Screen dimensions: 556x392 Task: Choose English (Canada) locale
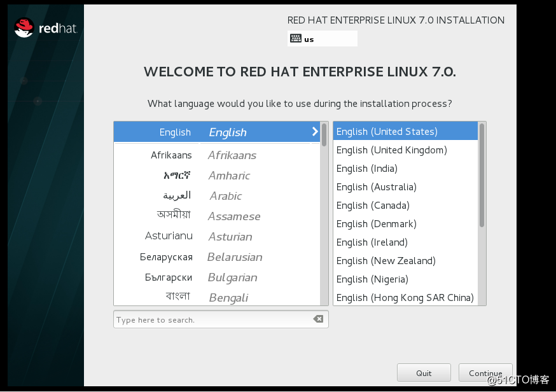tap(406, 205)
